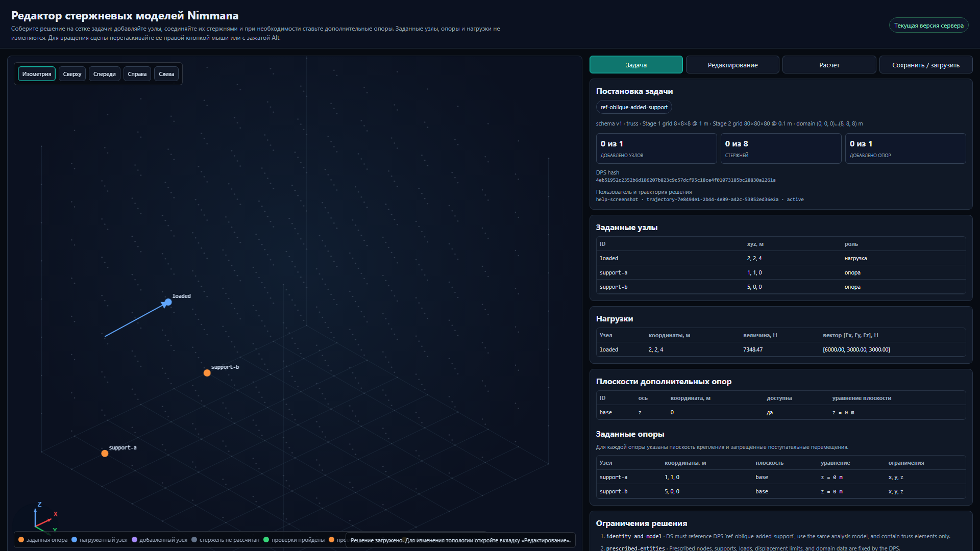Open the Редактирование tab
Image resolution: width=980 pixels, height=551 pixels.
[732, 65]
